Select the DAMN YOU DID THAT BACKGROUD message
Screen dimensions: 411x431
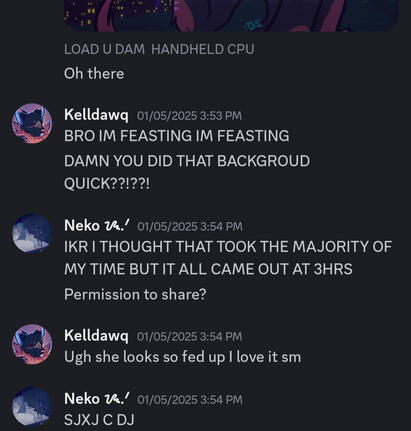pyautogui.click(x=187, y=172)
